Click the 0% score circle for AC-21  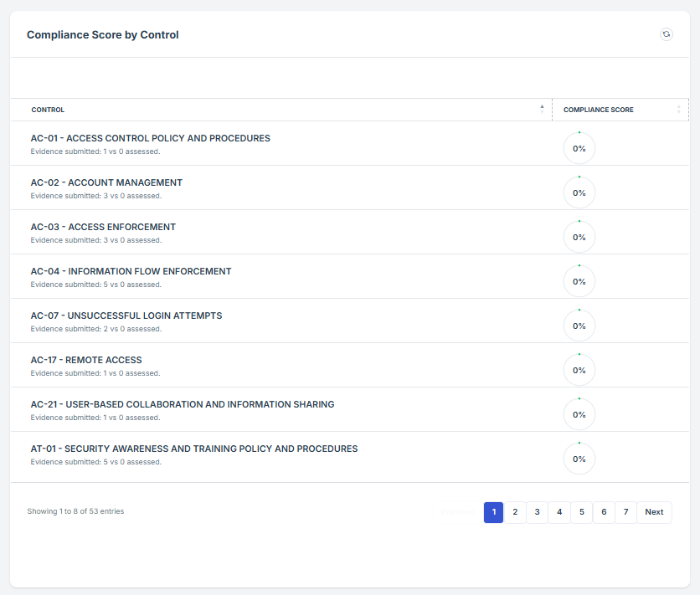point(579,414)
